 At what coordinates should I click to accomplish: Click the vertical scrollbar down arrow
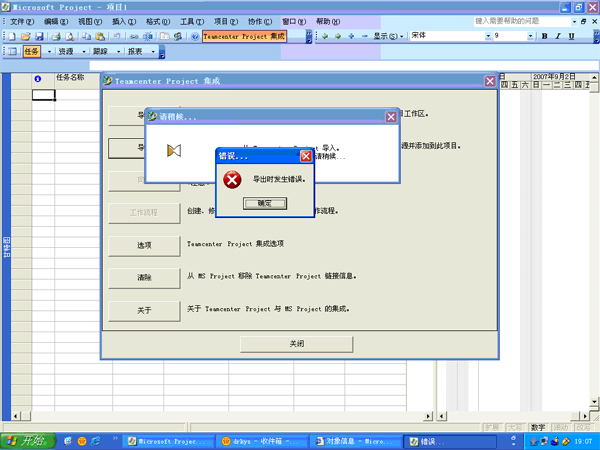tap(594, 402)
